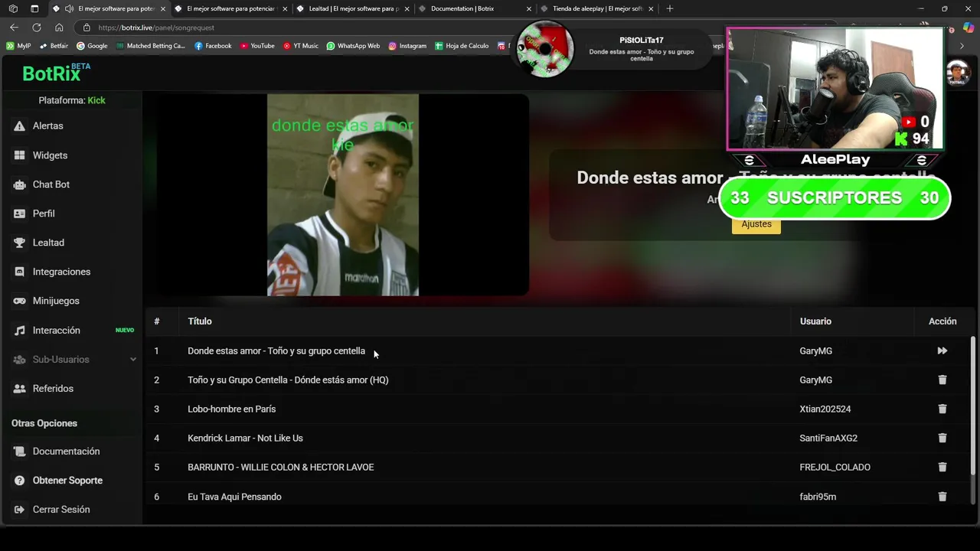980x551 pixels.
Task: Close the Documentation | Botrix tab
Action: 529,8
